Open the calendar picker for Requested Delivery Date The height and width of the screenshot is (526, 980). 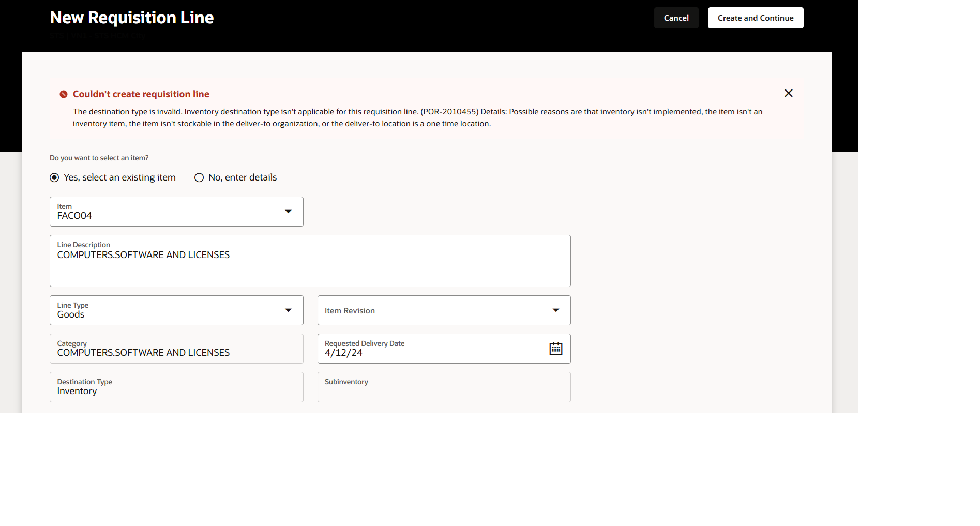tap(555, 349)
